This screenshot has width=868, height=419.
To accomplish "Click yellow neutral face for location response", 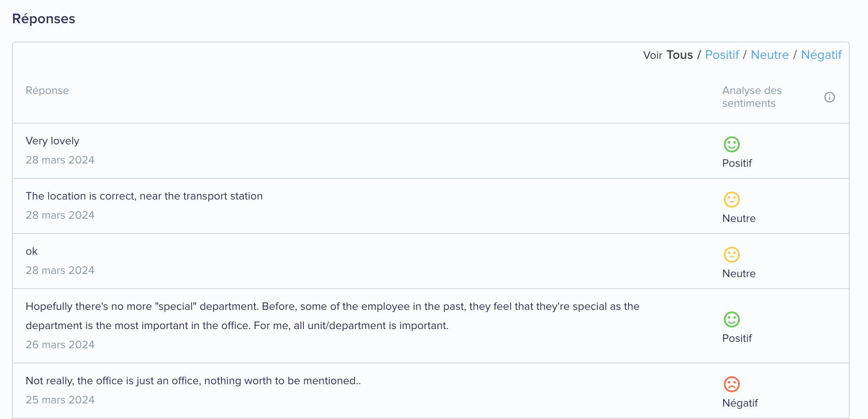I will [732, 200].
